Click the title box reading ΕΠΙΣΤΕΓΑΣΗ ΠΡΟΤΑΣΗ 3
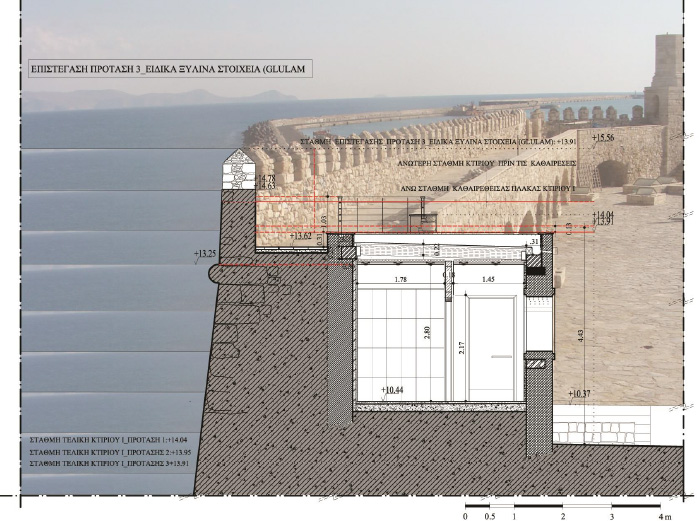The width and height of the screenshot is (699, 521). point(166,69)
